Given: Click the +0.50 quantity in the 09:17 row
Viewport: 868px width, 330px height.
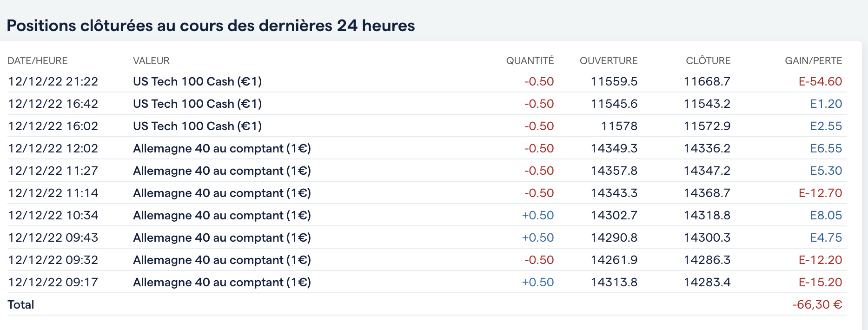Looking at the screenshot, I should pyautogui.click(x=537, y=283).
